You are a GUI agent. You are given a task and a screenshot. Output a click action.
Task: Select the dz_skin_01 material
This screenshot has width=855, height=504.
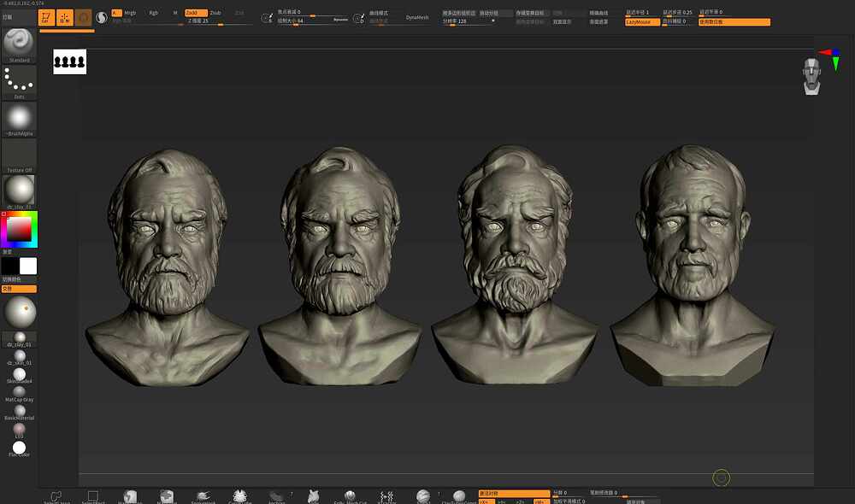pos(20,357)
